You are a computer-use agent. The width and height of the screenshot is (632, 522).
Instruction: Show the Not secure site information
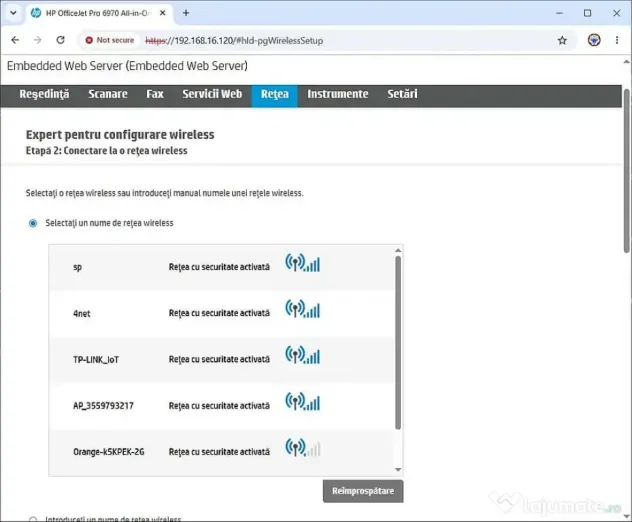(110, 40)
